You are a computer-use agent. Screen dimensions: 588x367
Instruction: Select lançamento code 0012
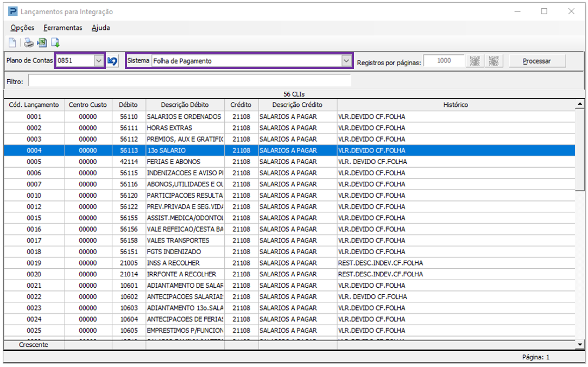pos(34,206)
